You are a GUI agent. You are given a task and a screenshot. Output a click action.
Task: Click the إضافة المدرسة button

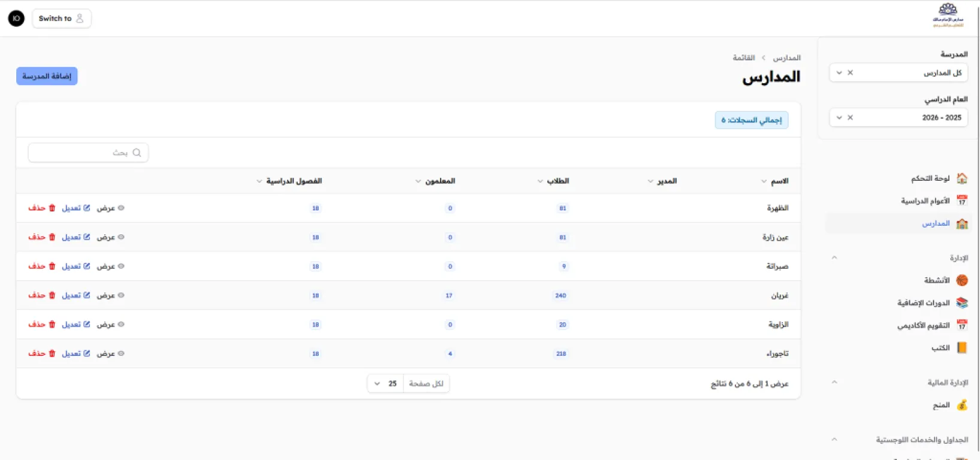pos(47,76)
